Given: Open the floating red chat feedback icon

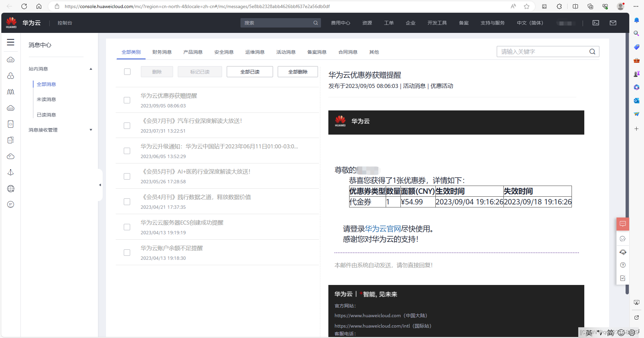Looking at the screenshot, I should (x=623, y=224).
